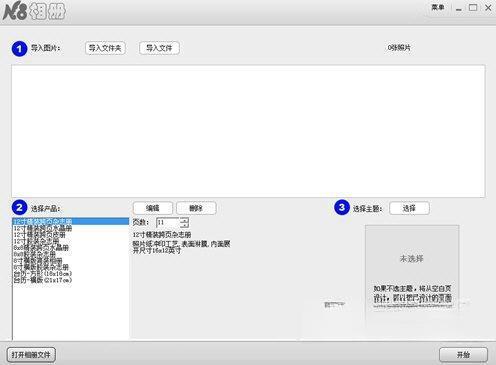Click the 编辑 edit product button

point(153,208)
